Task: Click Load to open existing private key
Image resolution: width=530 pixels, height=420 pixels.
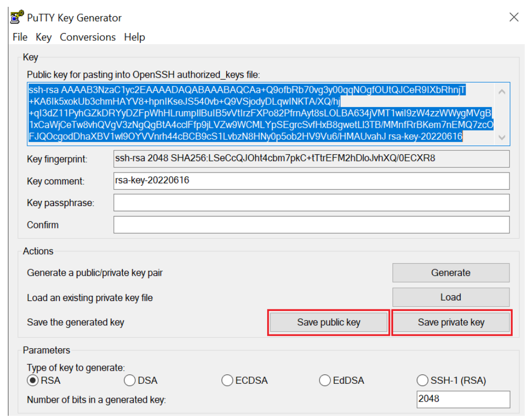Action: pos(451,297)
